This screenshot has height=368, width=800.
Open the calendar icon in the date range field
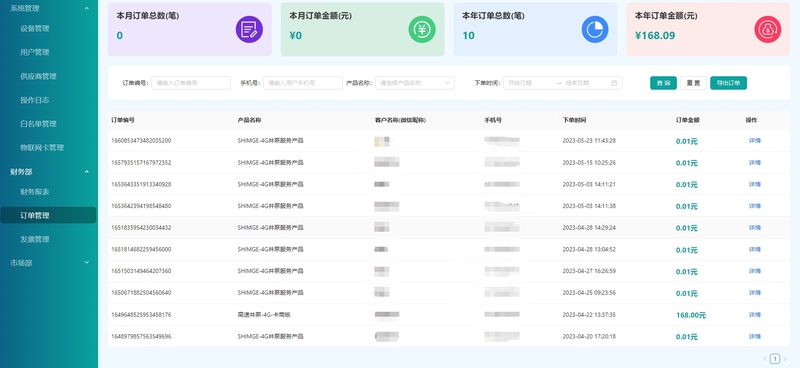(x=614, y=83)
